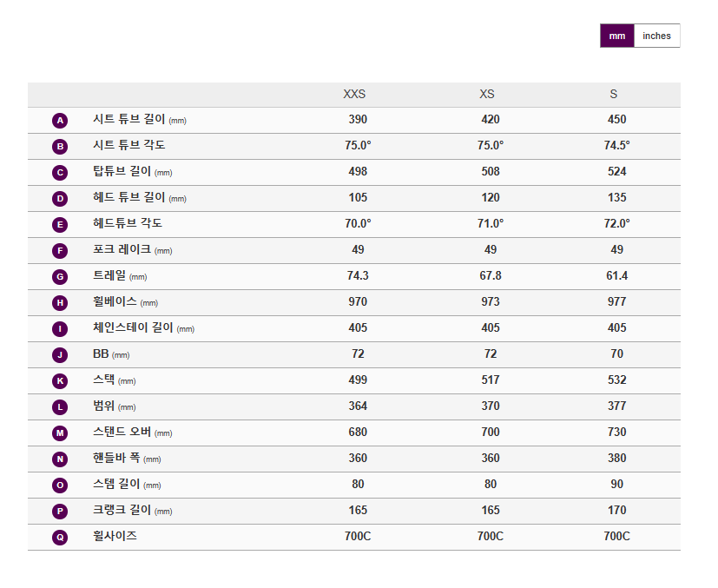Select the 71.0° head tube angle value
Image resolution: width=718 pixels, height=588 pixels.
click(x=491, y=224)
